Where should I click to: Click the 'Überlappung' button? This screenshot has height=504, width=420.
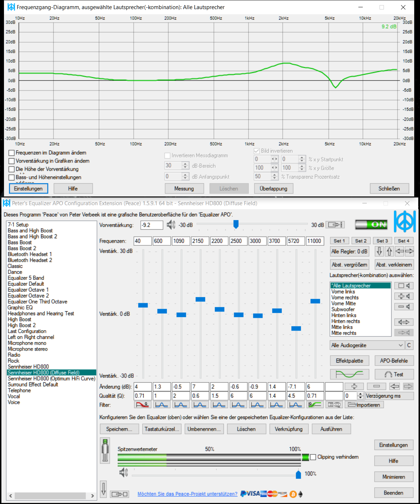click(273, 188)
